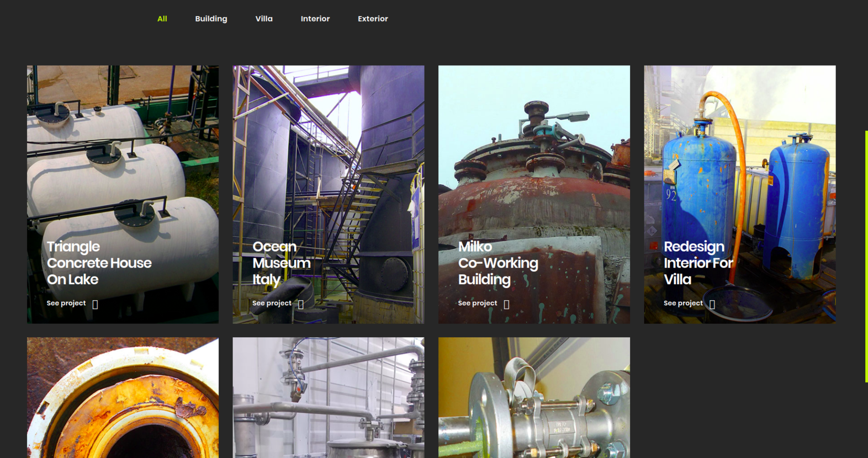The height and width of the screenshot is (458, 868).
Task: Click arrow icon beside Milko See project
Action: point(506,305)
